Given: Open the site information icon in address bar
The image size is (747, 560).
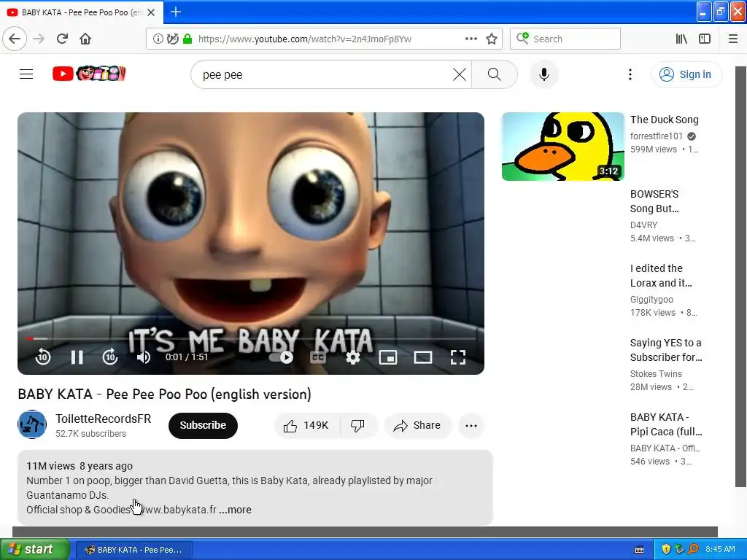Looking at the screenshot, I should (158, 39).
